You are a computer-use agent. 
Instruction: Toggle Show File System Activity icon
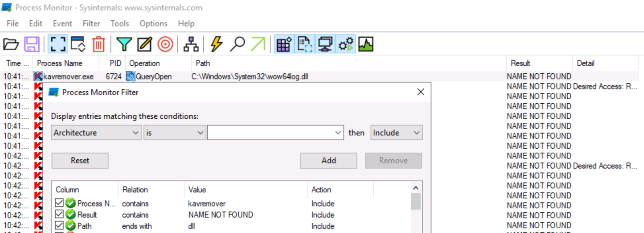click(304, 44)
